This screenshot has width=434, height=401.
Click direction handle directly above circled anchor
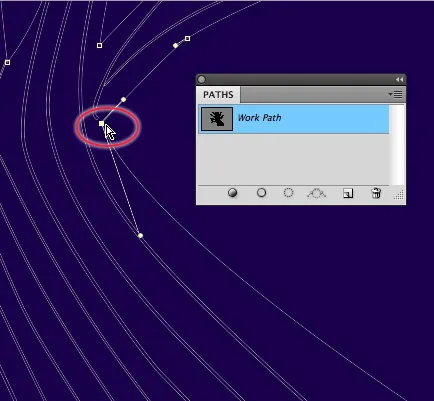pos(123,99)
